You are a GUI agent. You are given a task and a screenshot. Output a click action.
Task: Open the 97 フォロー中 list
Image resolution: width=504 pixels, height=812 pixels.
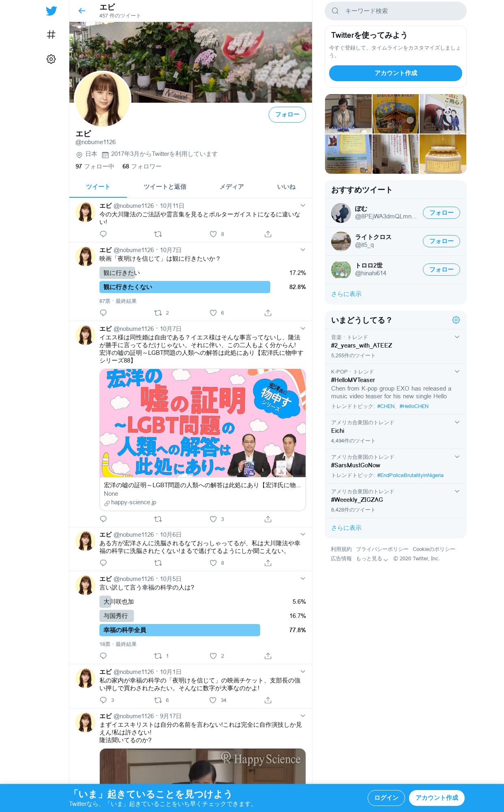click(95, 167)
